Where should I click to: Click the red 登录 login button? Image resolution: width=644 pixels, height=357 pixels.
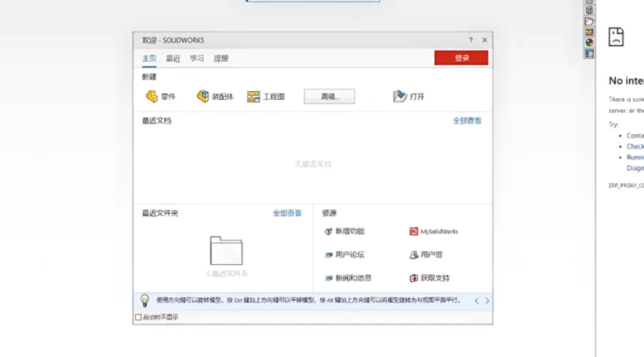461,58
